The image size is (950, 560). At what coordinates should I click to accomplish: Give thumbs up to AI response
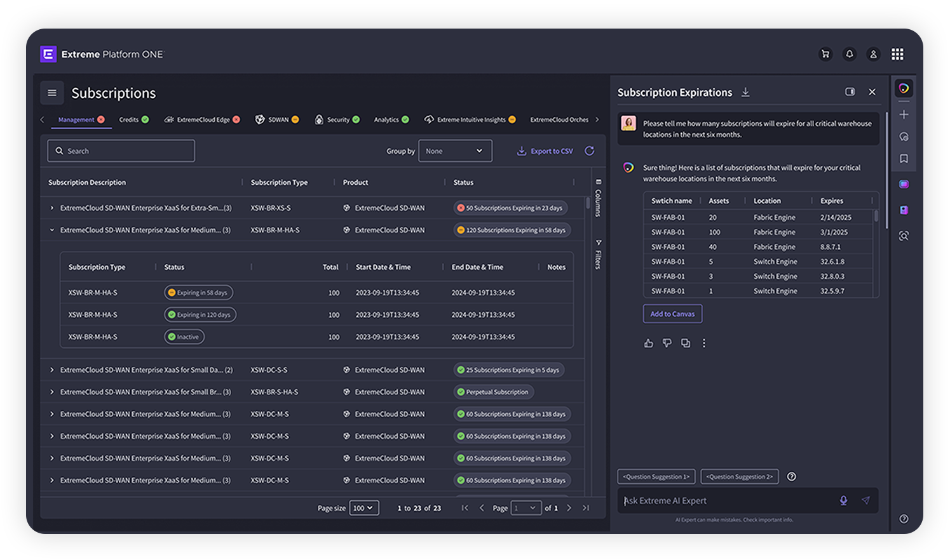(x=648, y=343)
